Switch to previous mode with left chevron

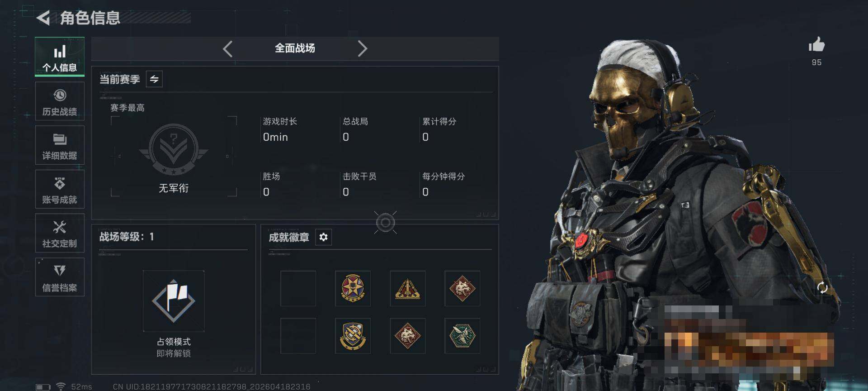point(228,48)
